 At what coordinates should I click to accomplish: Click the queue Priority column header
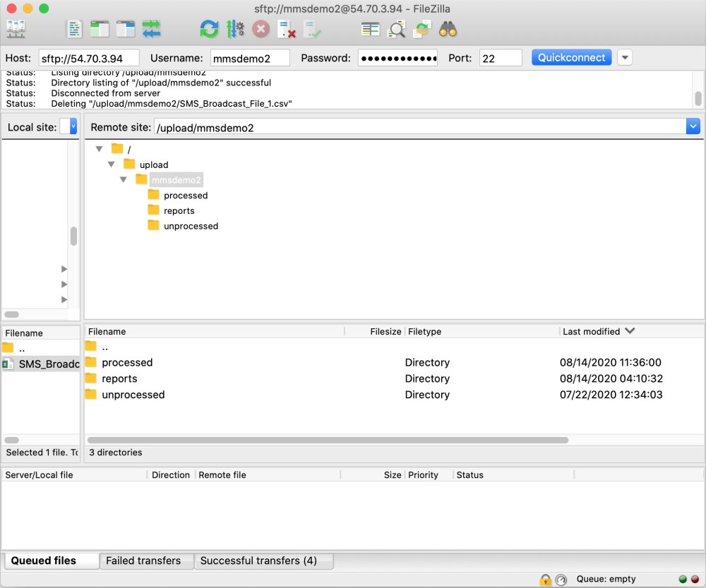tap(429, 474)
